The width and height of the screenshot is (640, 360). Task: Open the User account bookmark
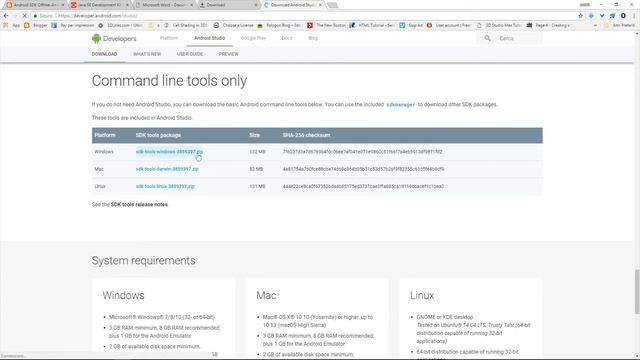click(x=449, y=25)
